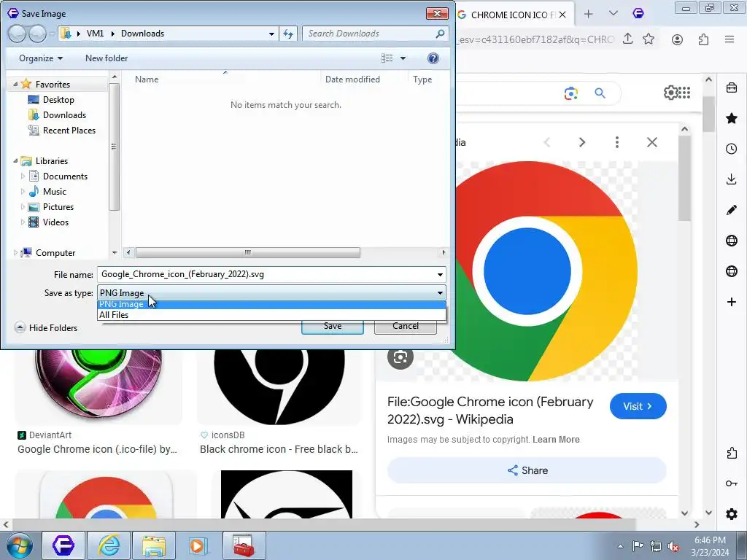Open the Learn More copyright link
This screenshot has width=747, height=560.
tap(556, 440)
